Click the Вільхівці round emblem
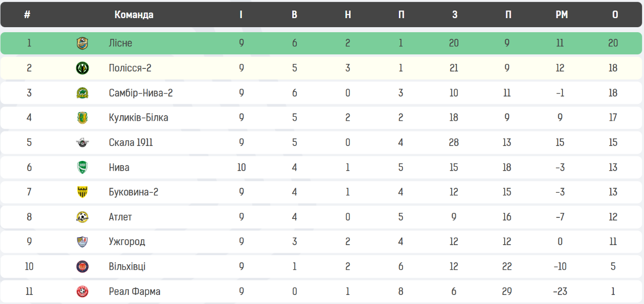This screenshot has width=644, height=304. pos(82,266)
